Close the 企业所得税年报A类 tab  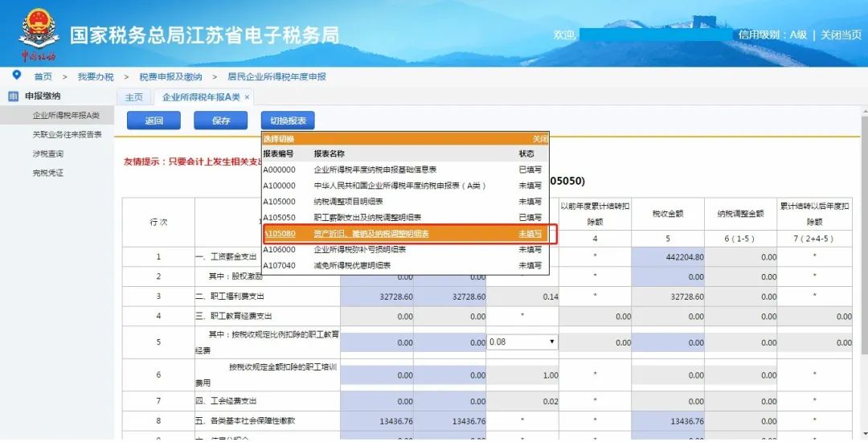pos(248,97)
